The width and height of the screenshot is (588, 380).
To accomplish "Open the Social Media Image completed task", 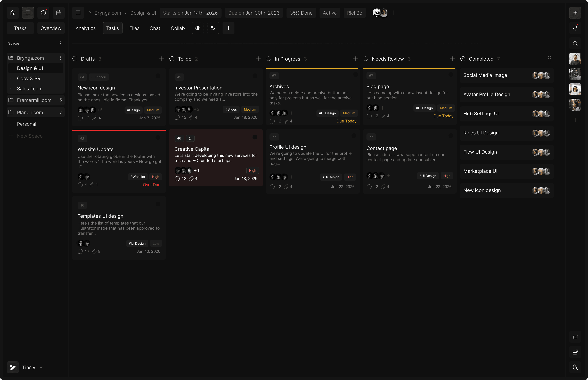I will [485, 75].
